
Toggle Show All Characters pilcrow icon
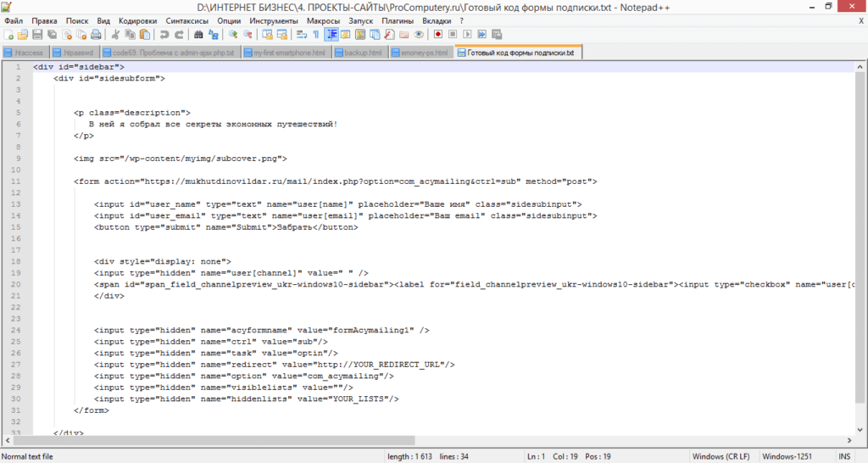click(x=315, y=35)
